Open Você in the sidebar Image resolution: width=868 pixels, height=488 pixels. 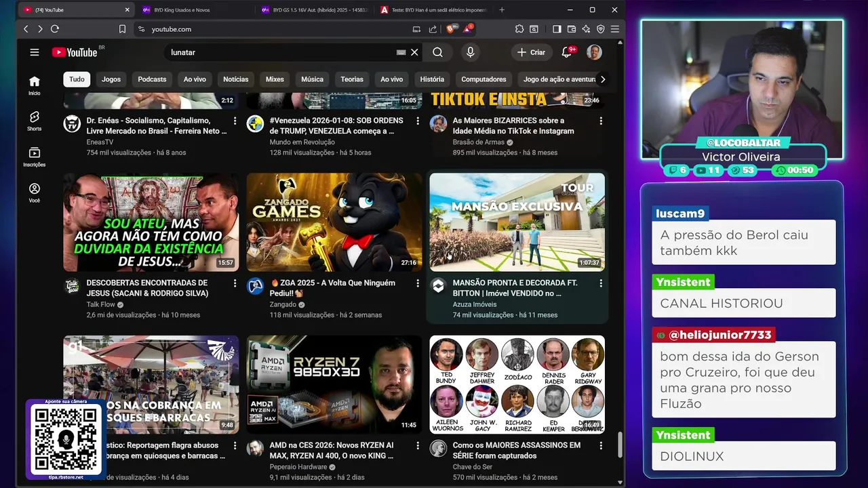point(35,193)
